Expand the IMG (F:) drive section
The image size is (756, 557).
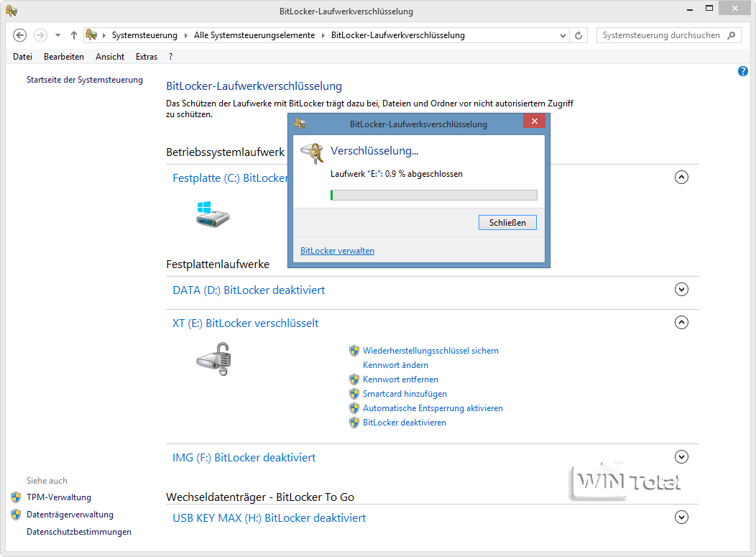(681, 456)
